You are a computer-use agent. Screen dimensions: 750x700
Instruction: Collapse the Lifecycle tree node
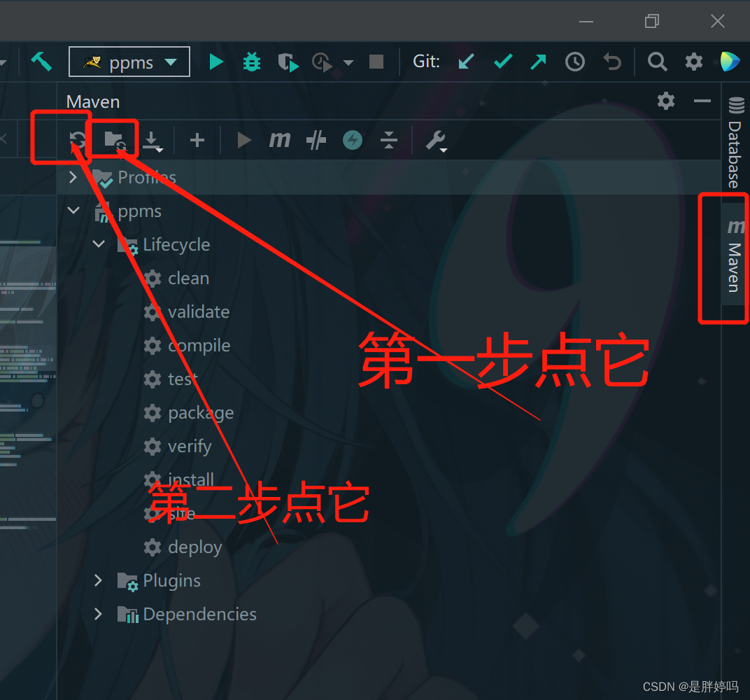pyautogui.click(x=99, y=244)
